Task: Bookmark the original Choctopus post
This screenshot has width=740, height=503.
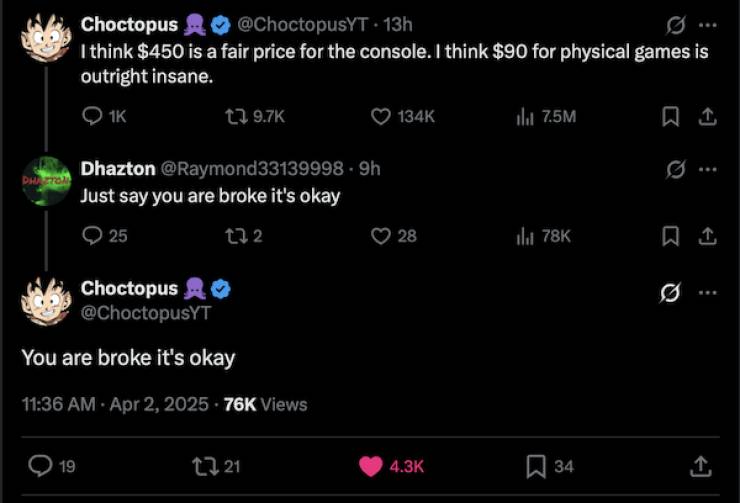Action: click(670, 117)
